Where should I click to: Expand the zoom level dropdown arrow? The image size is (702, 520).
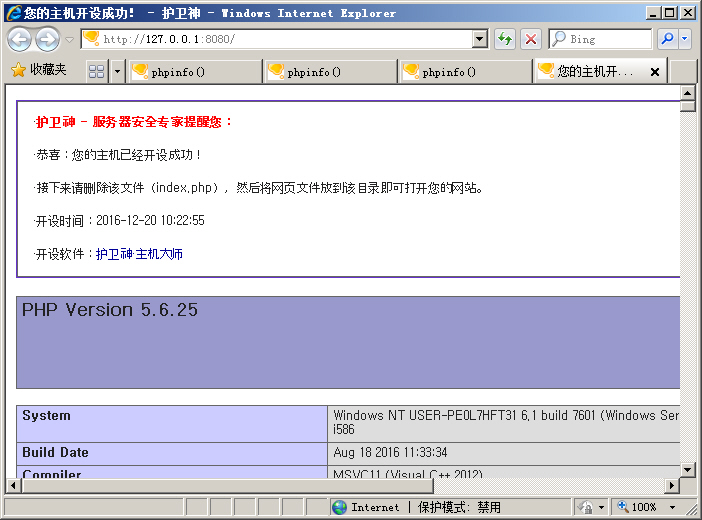click(672, 507)
